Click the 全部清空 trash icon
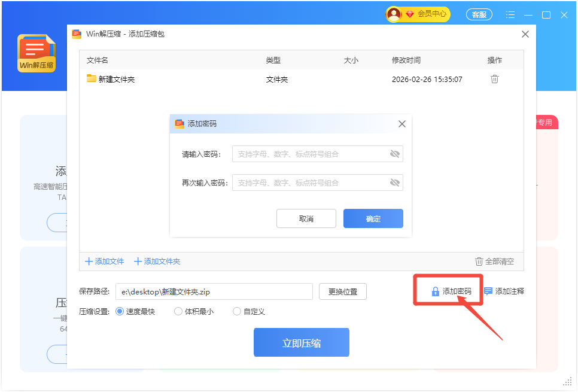 tap(479, 262)
